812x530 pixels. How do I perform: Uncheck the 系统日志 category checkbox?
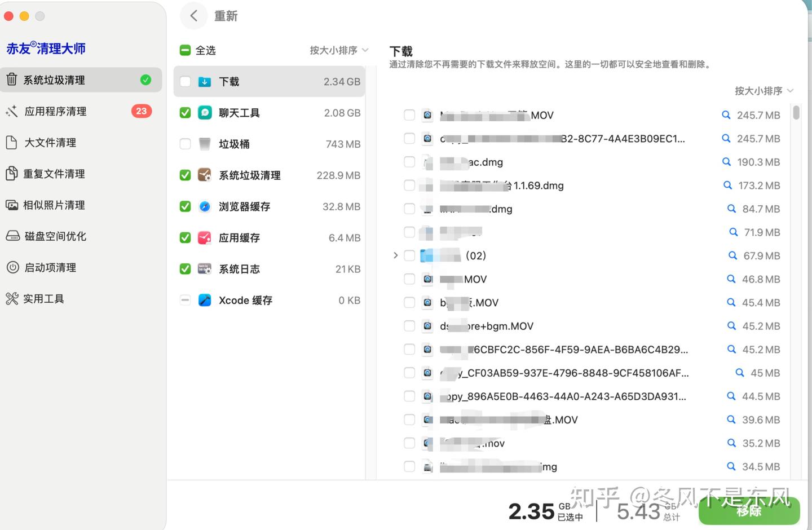coord(185,269)
